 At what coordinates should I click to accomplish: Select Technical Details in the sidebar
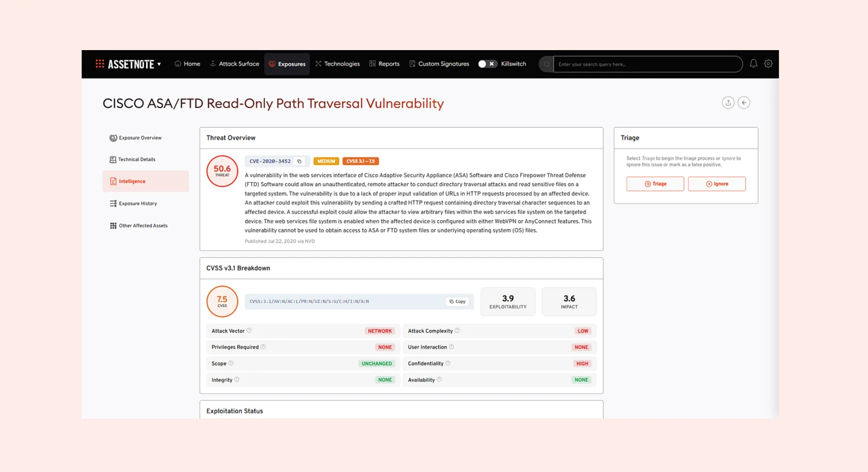137,159
